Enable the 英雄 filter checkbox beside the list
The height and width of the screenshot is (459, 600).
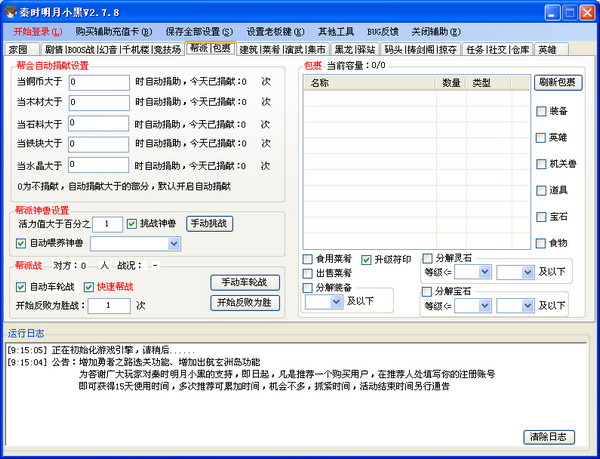pyautogui.click(x=541, y=138)
